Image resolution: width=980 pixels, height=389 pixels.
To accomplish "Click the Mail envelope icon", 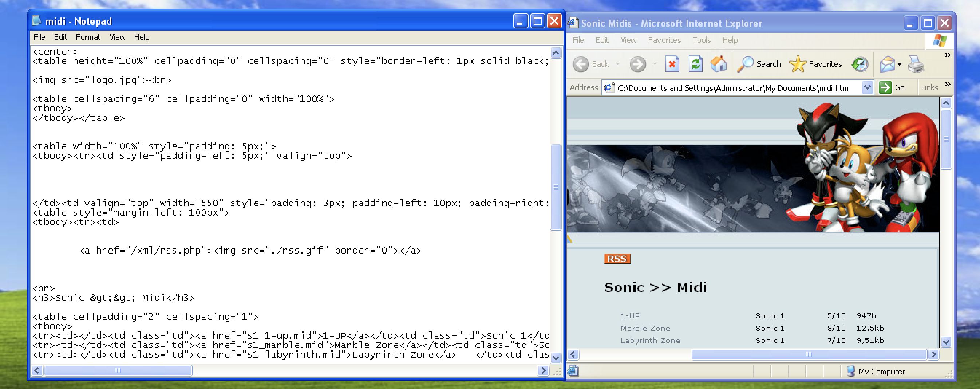I will pyautogui.click(x=887, y=64).
